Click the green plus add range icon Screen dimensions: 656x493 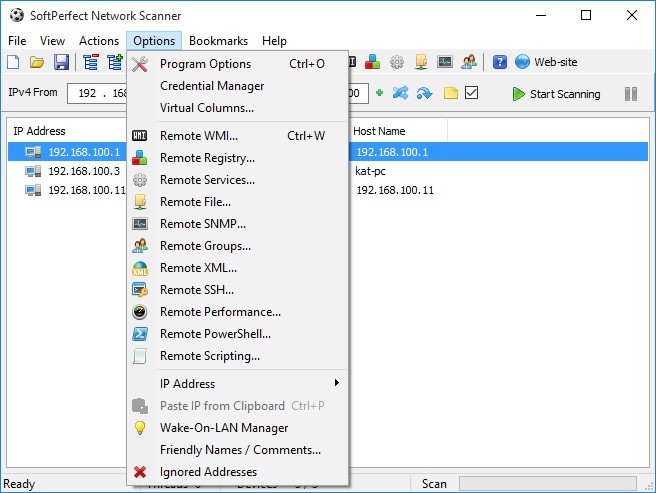coord(379,93)
